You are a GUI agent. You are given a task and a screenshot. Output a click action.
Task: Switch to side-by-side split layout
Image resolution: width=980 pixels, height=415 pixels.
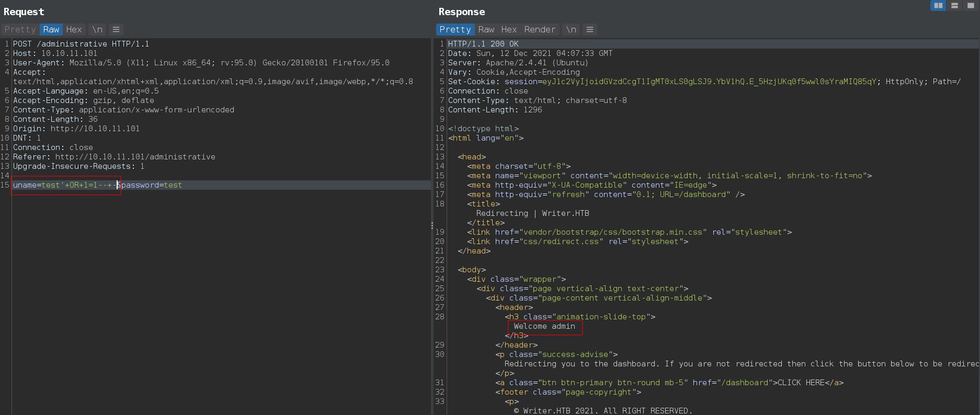(938, 5)
